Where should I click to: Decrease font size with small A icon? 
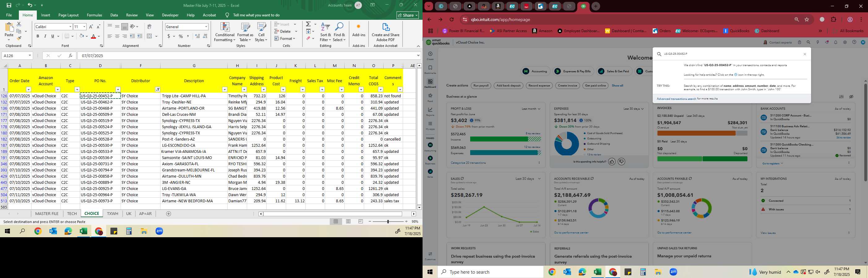(98, 27)
